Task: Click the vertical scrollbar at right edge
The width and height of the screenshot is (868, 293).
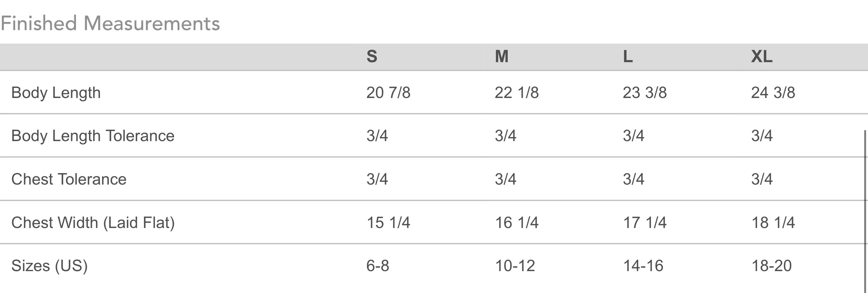Action: [865, 211]
